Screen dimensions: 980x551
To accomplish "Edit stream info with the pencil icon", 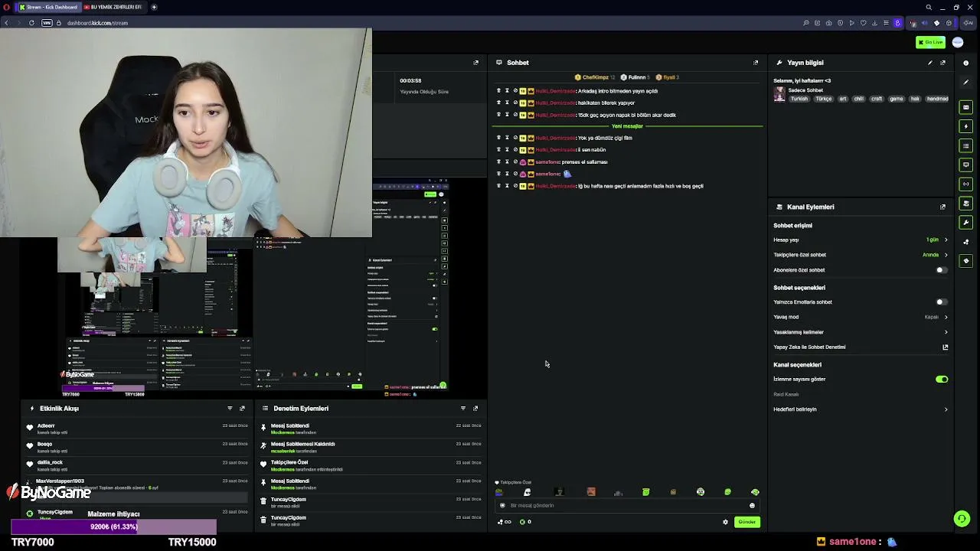I will point(930,63).
